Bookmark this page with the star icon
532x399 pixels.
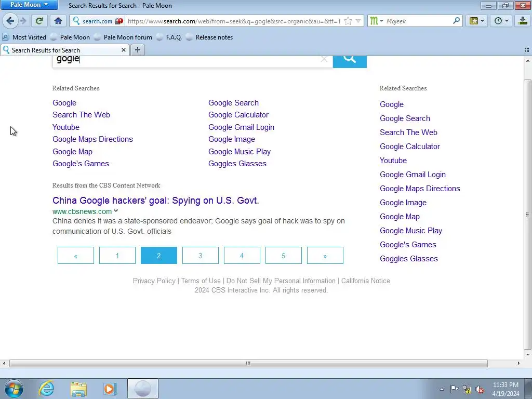[x=348, y=21]
